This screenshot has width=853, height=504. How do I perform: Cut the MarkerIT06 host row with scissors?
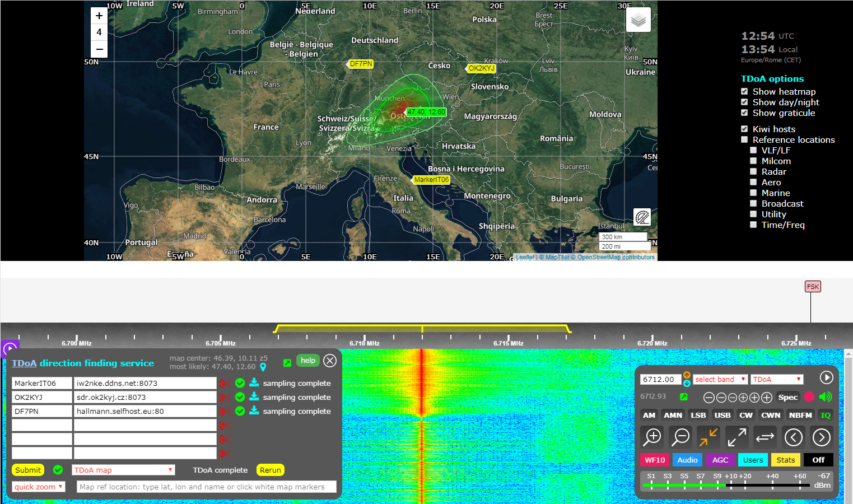(225, 383)
